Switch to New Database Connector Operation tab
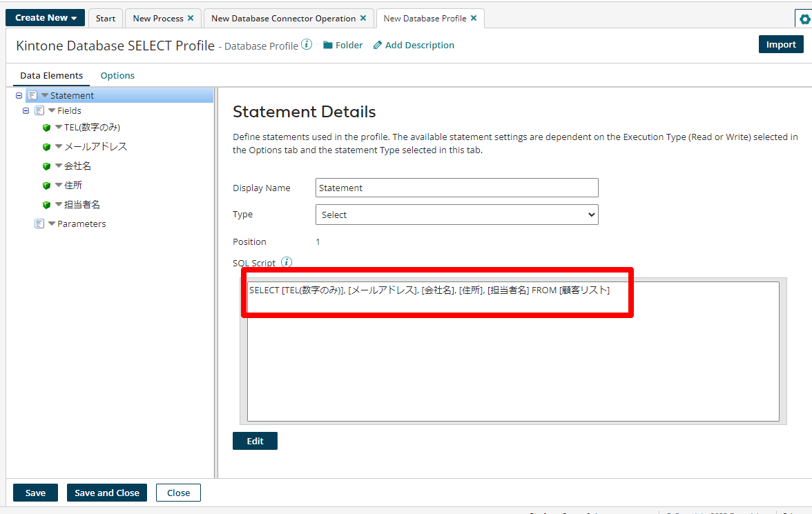 pyautogui.click(x=283, y=18)
